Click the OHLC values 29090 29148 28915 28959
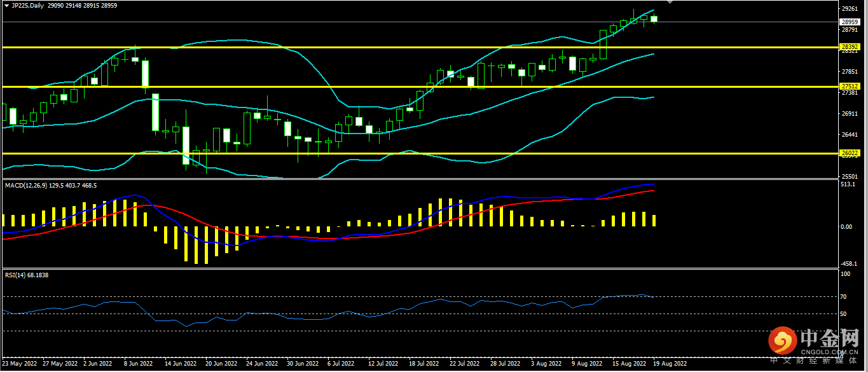 (x=83, y=5)
